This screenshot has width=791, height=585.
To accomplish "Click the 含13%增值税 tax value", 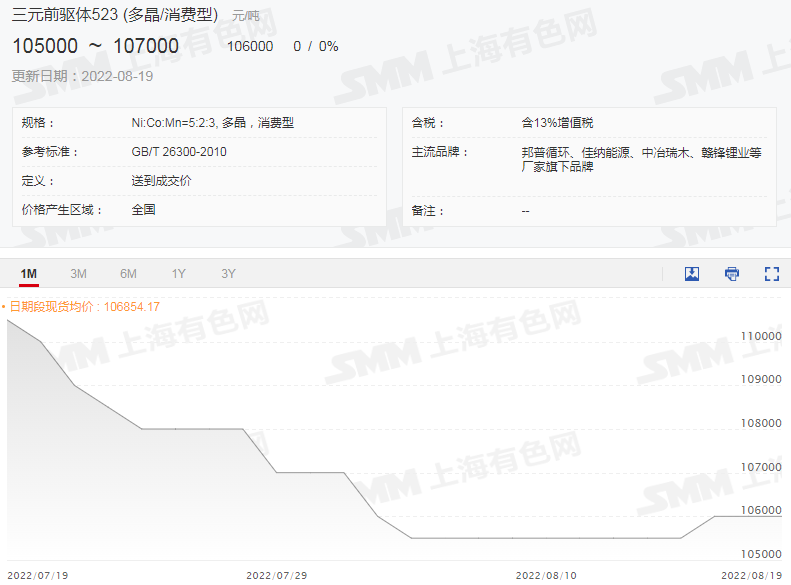I will pos(557,123).
